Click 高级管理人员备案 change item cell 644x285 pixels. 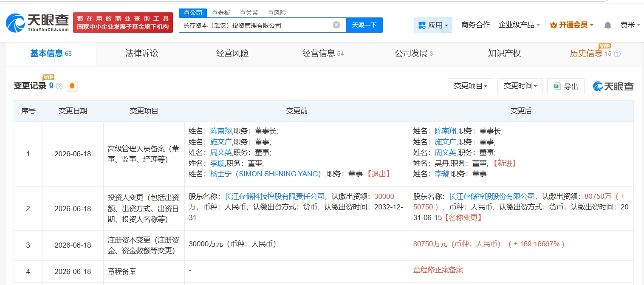pos(144,154)
